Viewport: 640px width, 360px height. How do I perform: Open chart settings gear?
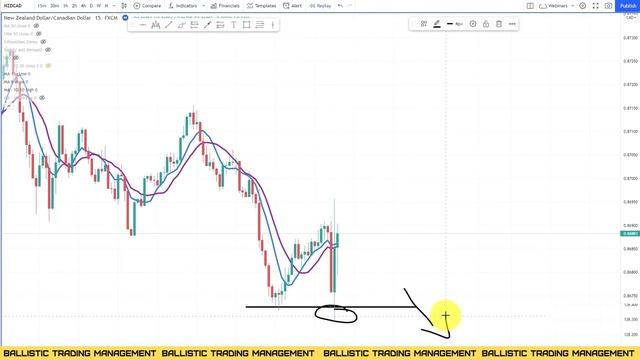tap(583, 6)
